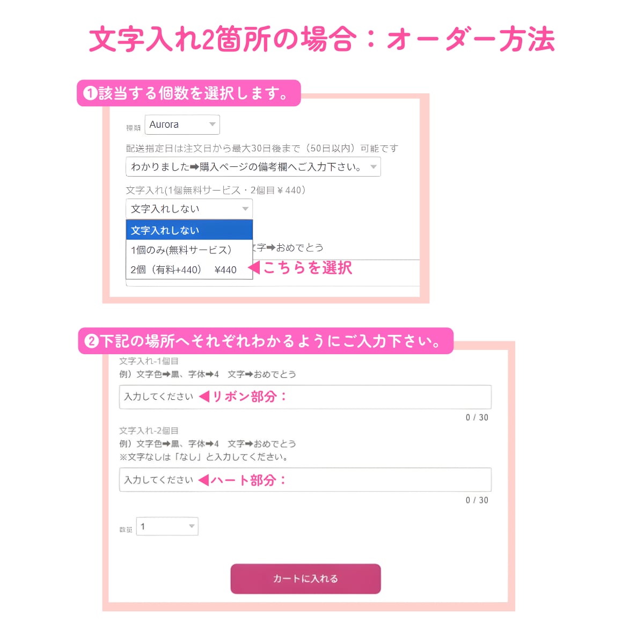Open the quantity dropdown showing 1
Image resolution: width=644 pixels, height=644 pixels.
click(167, 526)
